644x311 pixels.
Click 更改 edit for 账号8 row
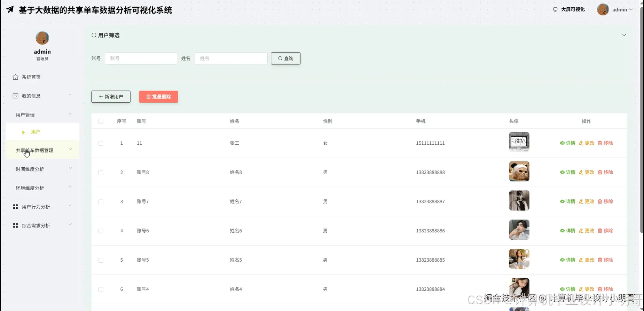tap(587, 172)
